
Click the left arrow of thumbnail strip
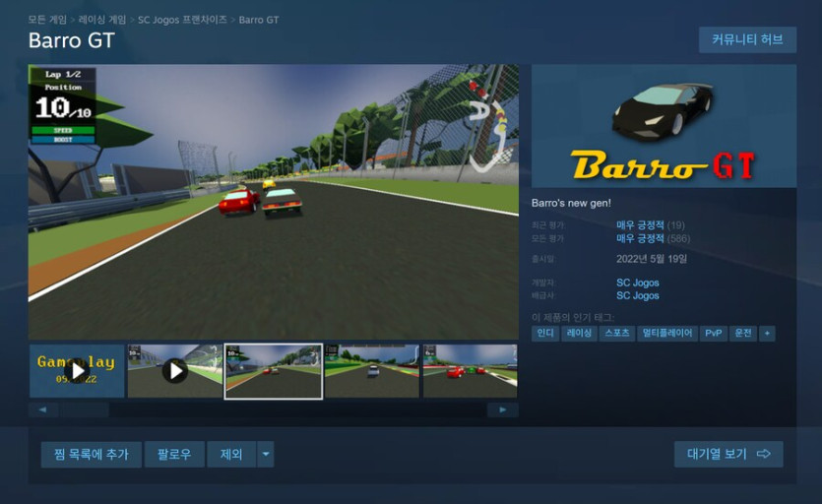point(42,409)
